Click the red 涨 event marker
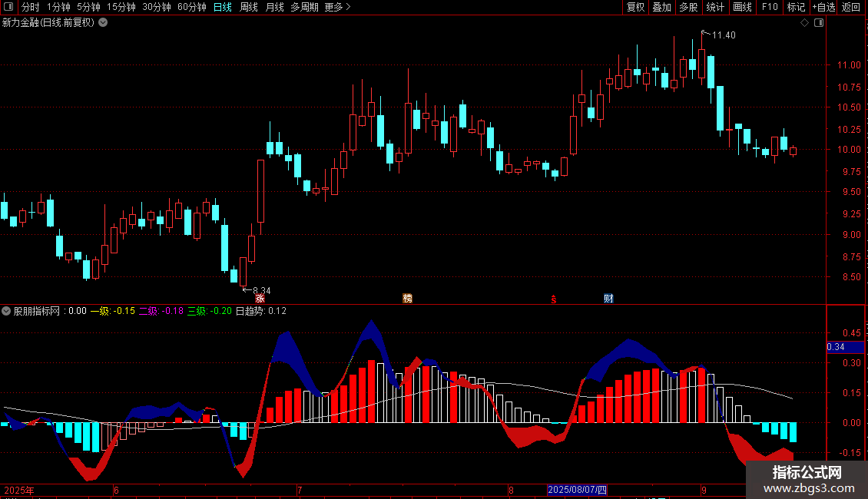Image resolution: width=868 pixels, height=499 pixels. [x=260, y=298]
